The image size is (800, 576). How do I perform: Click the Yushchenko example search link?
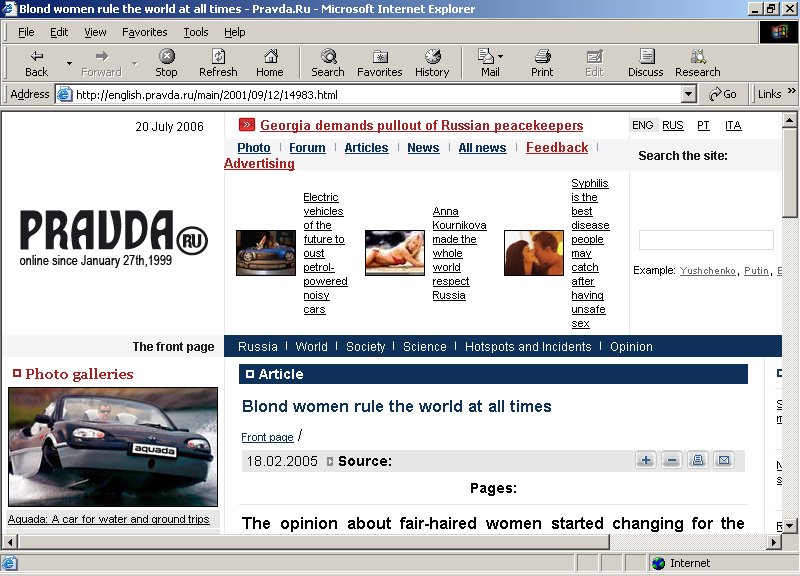[707, 270]
